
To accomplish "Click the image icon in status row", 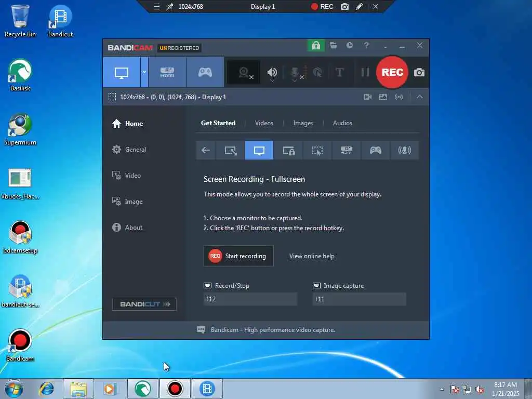I will pyautogui.click(x=383, y=97).
